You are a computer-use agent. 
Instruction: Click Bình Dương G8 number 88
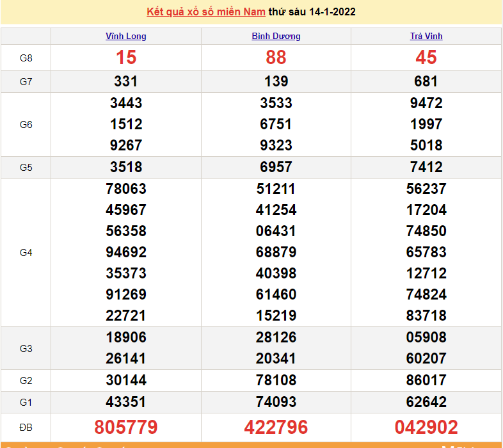(x=276, y=58)
